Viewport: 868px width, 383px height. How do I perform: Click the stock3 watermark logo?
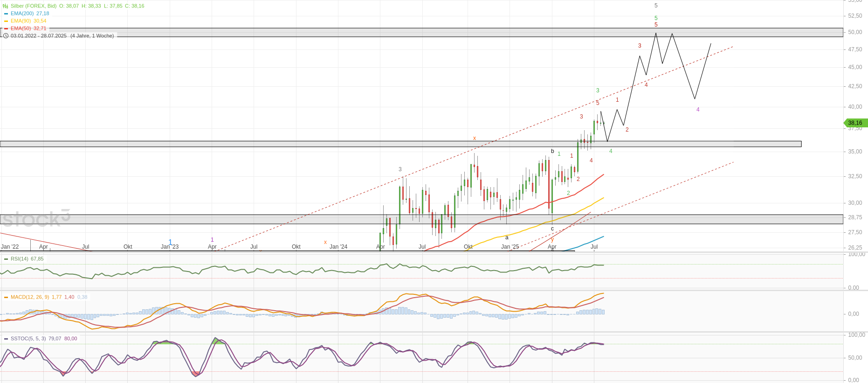(36, 218)
